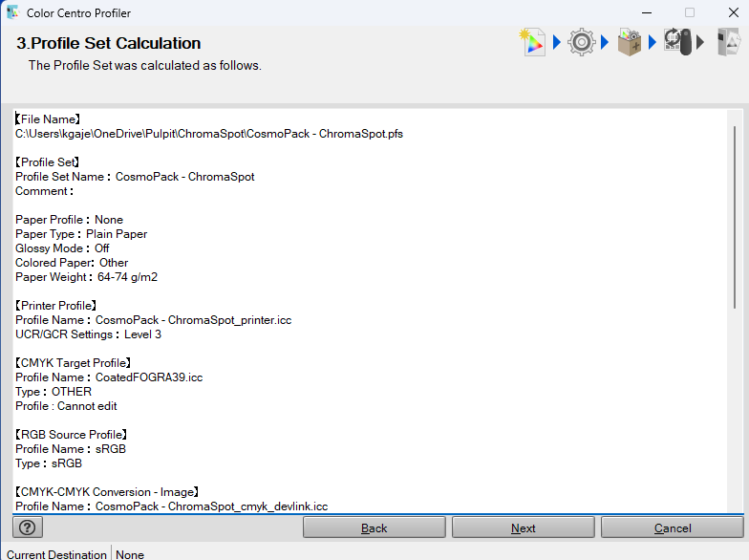The image size is (749, 560).
Task: Click the CoatedFOGRA39.icc profile name line
Action: tap(109, 377)
